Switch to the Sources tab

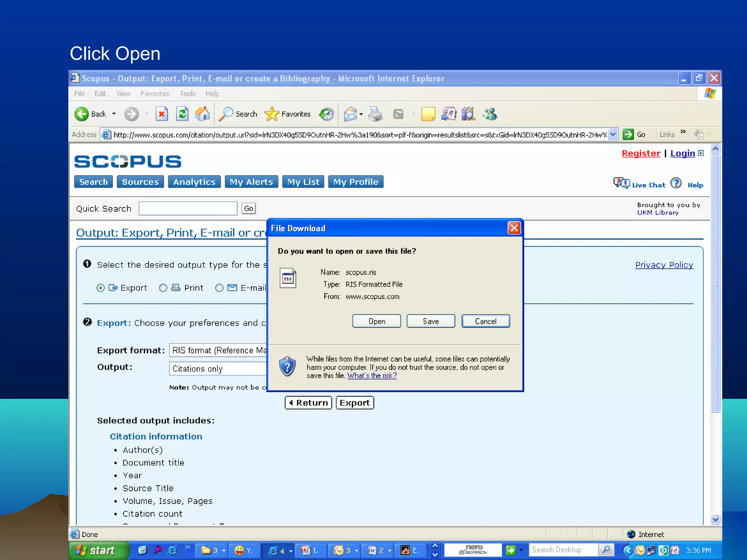[140, 182]
